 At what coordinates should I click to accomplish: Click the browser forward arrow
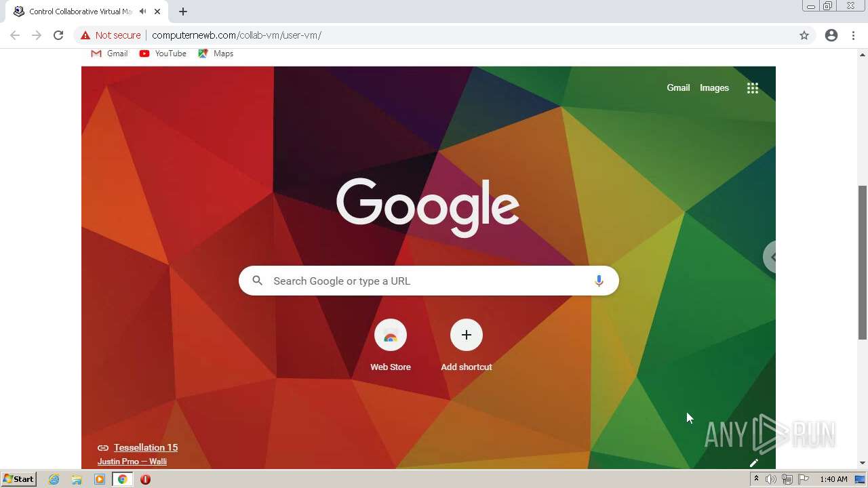click(37, 35)
